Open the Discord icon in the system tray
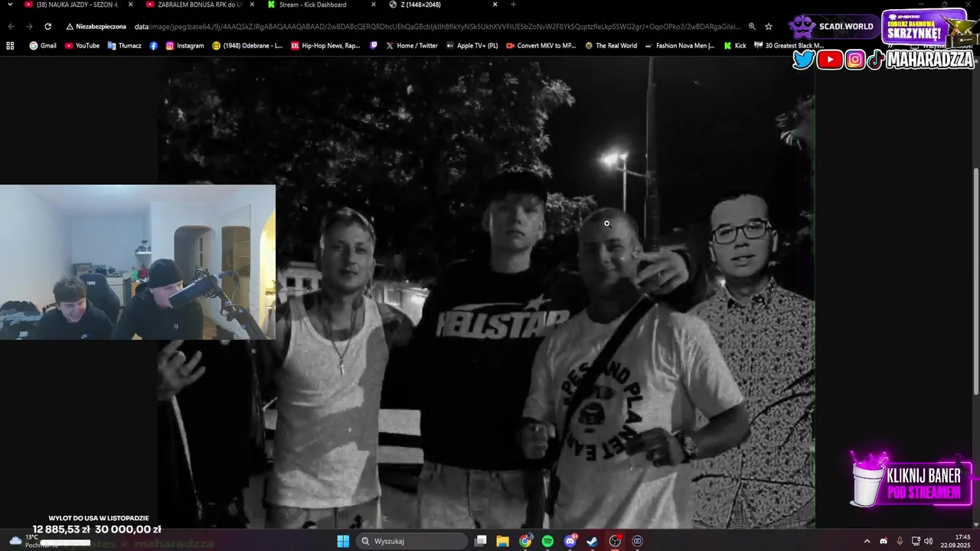Image resolution: width=980 pixels, height=551 pixels. point(884,541)
